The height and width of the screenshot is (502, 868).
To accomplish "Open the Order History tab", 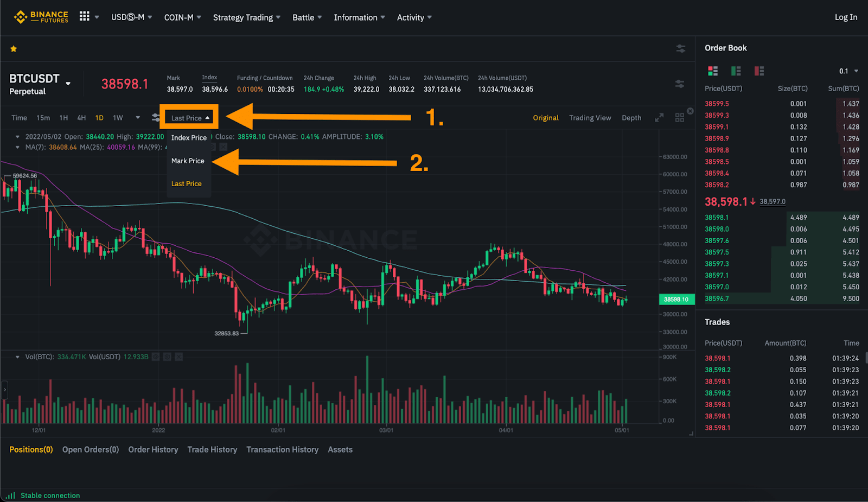I will (x=153, y=449).
